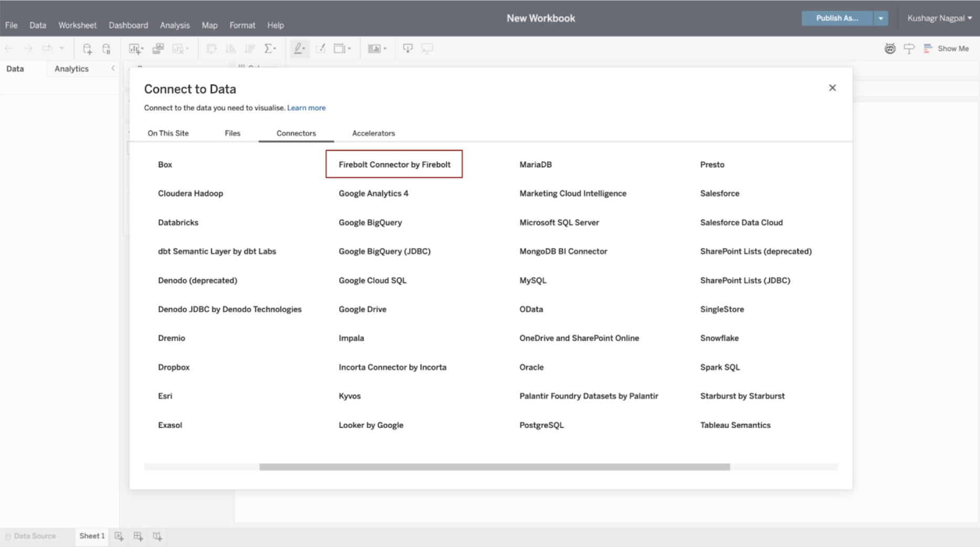This screenshot has height=547, width=980.
Task: Open the replay speed dropdown arrow
Action: pyautogui.click(x=61, y=48)
